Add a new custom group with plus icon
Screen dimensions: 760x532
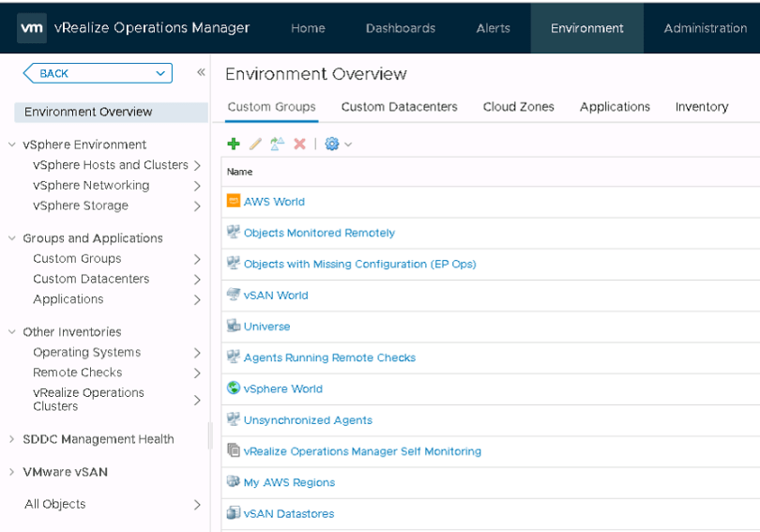click(x=234, y=144)
